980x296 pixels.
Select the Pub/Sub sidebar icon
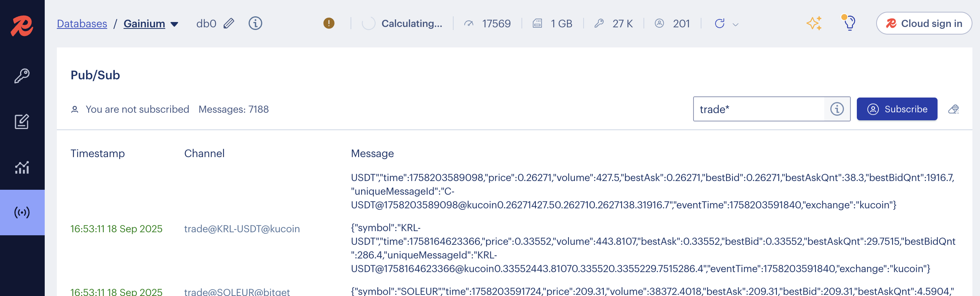(22, 212)
